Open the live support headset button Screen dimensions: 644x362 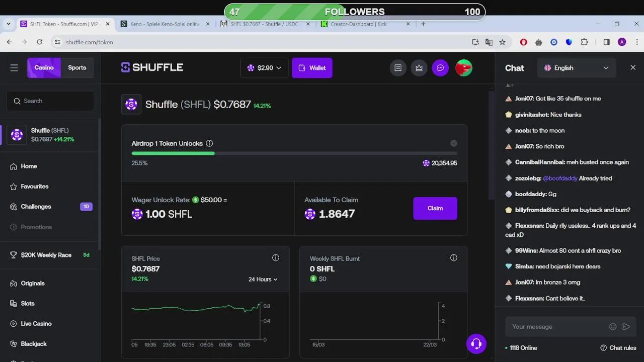pyautogui.click(x=476, y=344)
